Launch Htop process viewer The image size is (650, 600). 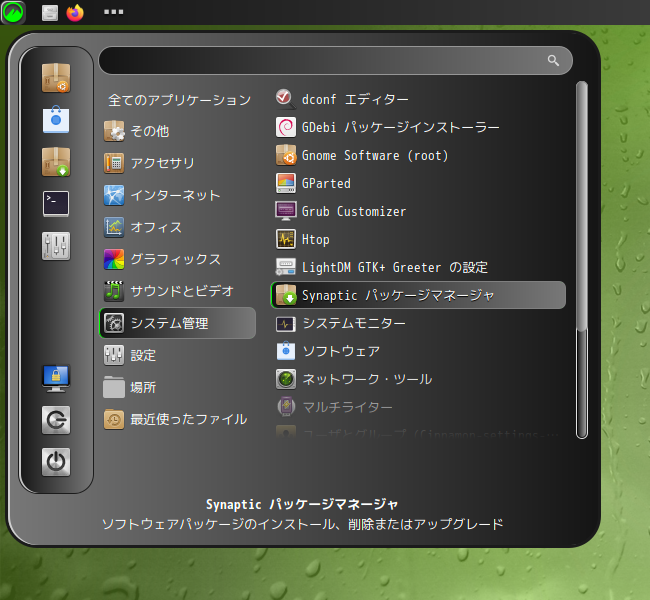pos(418,239)
